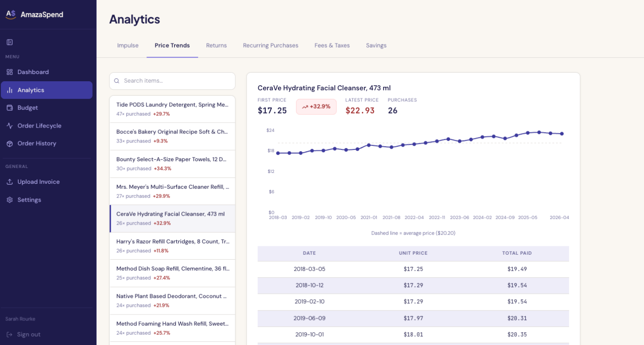The height and width of the screenshot is (345, 644).
Task: Click the $19.49 total paid cell
Action: 517,269
